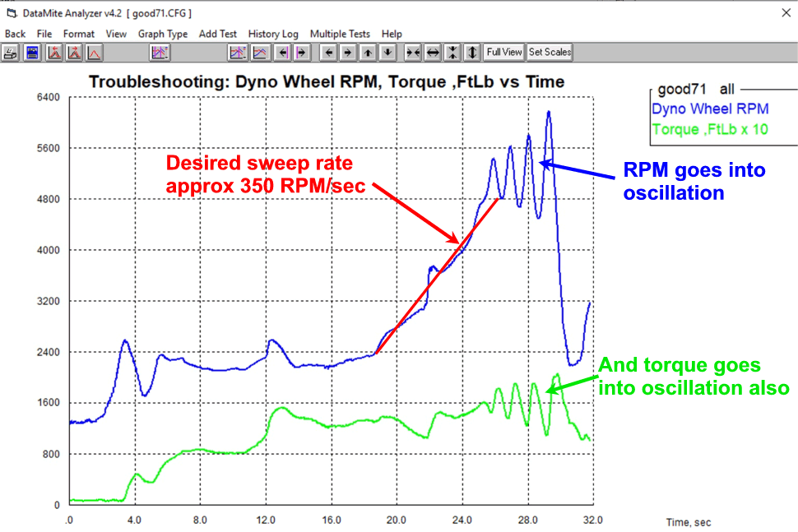The width and height of the screenshot is (798, 532).
Task: Click the 16.0 value on time axis
Action: [x=332, y=520]
